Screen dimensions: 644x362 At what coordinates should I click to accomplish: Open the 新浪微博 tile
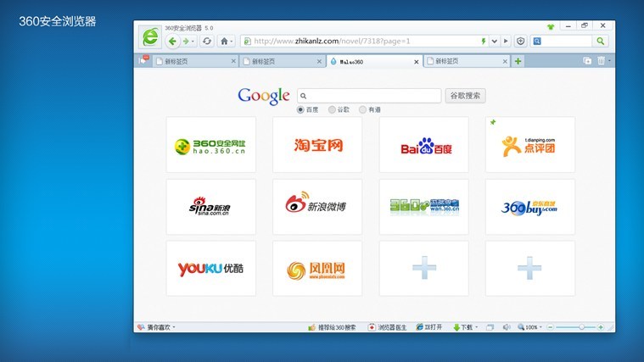tap(317, 207)
